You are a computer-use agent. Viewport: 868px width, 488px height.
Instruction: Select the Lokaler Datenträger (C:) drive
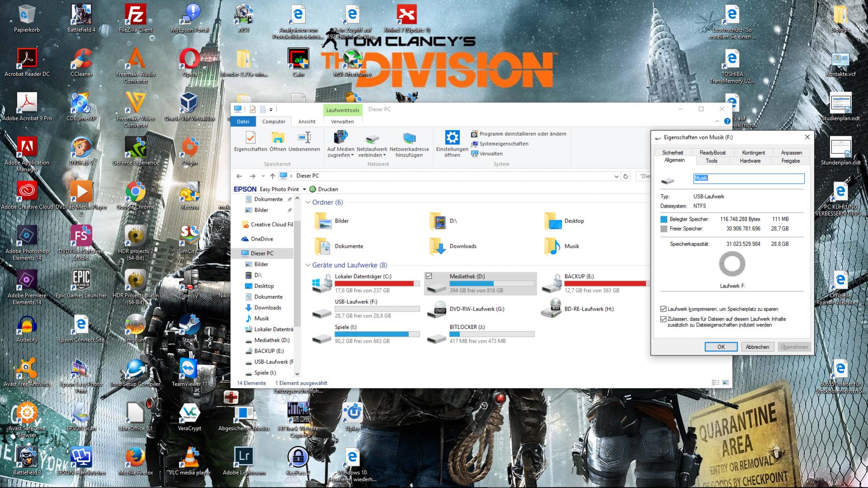point(365,284)
